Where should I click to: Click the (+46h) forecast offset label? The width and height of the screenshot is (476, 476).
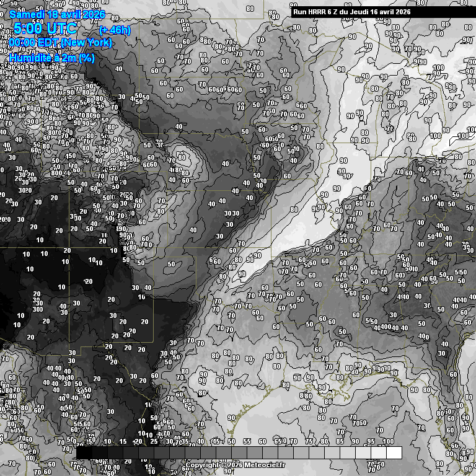[115, 29]
